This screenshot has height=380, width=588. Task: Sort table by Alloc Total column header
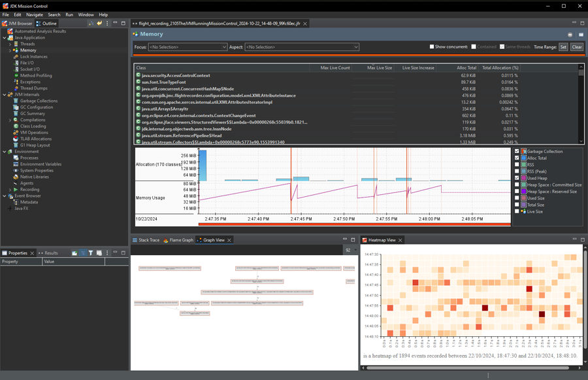(466, 68)
